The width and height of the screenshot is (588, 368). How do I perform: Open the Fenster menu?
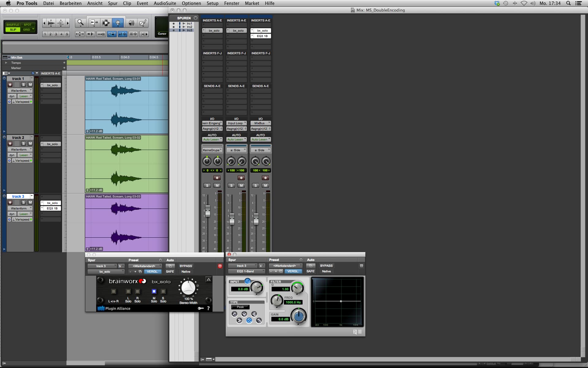[232, 3]
